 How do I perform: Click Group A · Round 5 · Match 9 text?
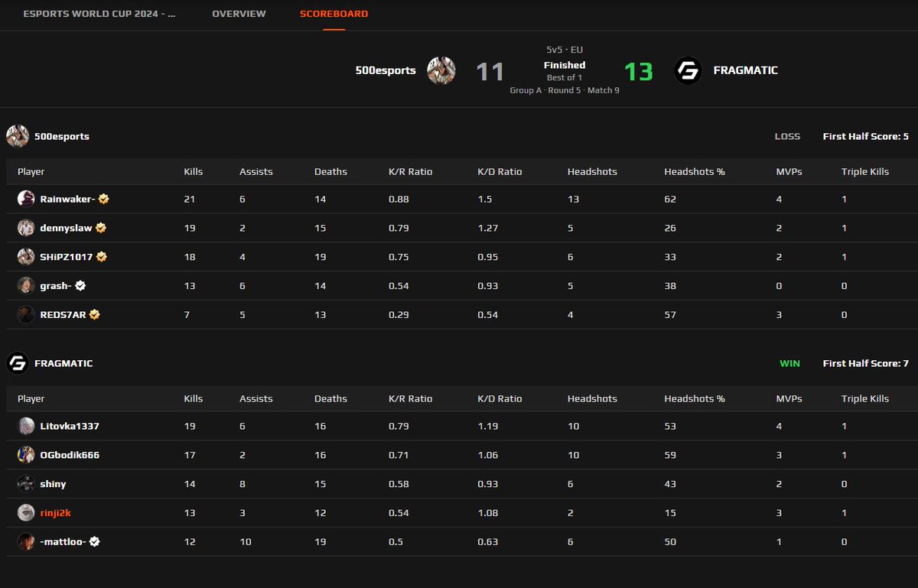point(565,90)
